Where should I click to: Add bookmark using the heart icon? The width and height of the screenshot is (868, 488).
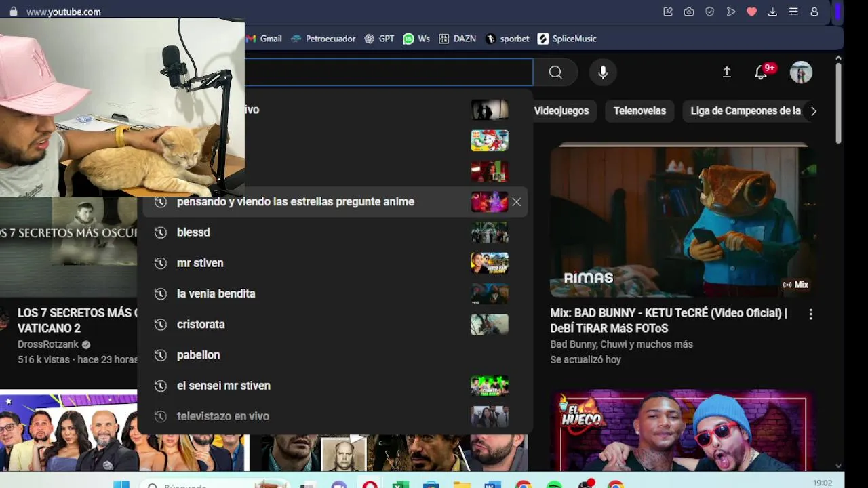tap(751, 12)
